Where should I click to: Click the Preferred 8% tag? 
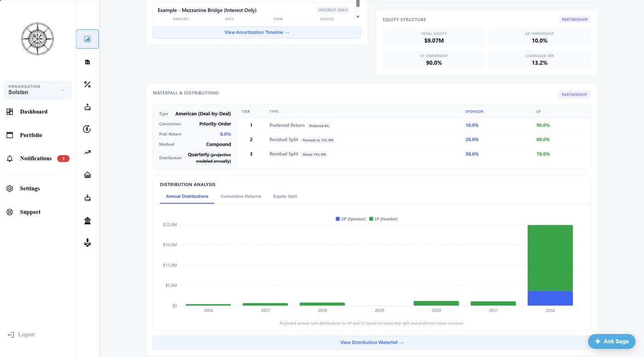tap(319, 125)
